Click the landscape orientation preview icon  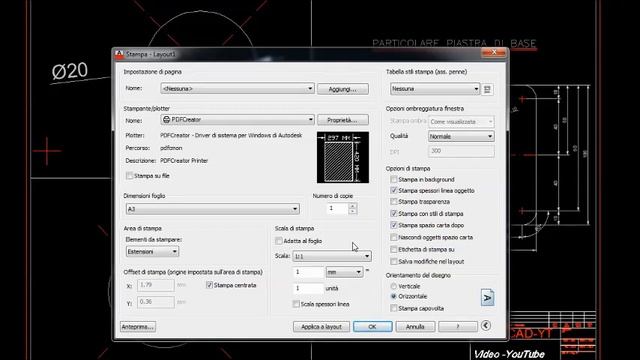click(x=487, y=298)
